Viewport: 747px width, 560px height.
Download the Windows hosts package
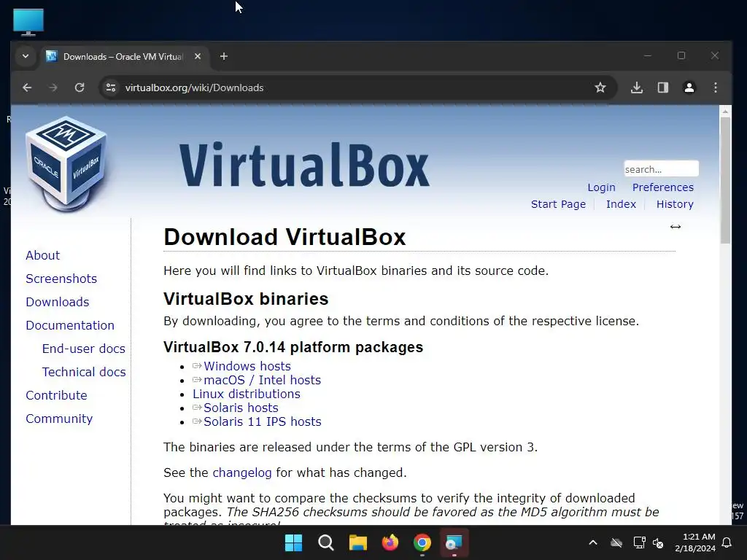click(x=247, y=366)
